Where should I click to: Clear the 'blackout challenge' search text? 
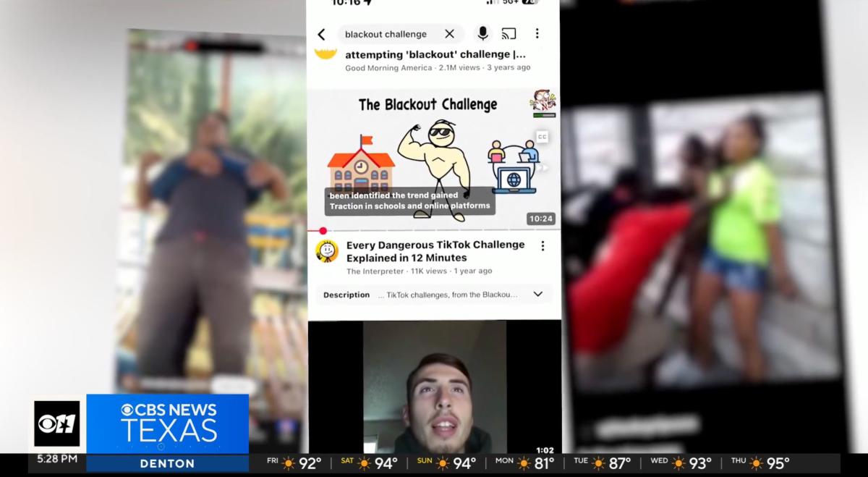coord(449,34)
